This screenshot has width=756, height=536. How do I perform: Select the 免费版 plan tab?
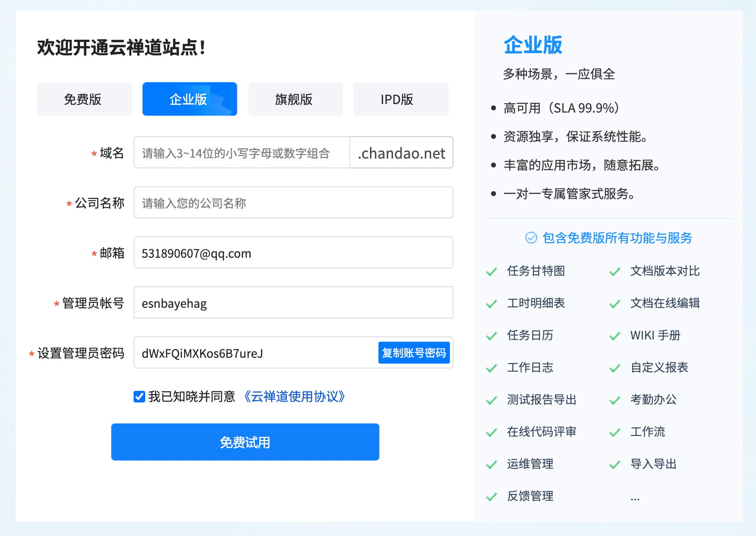pyautogui.click(x=84, y=99)
